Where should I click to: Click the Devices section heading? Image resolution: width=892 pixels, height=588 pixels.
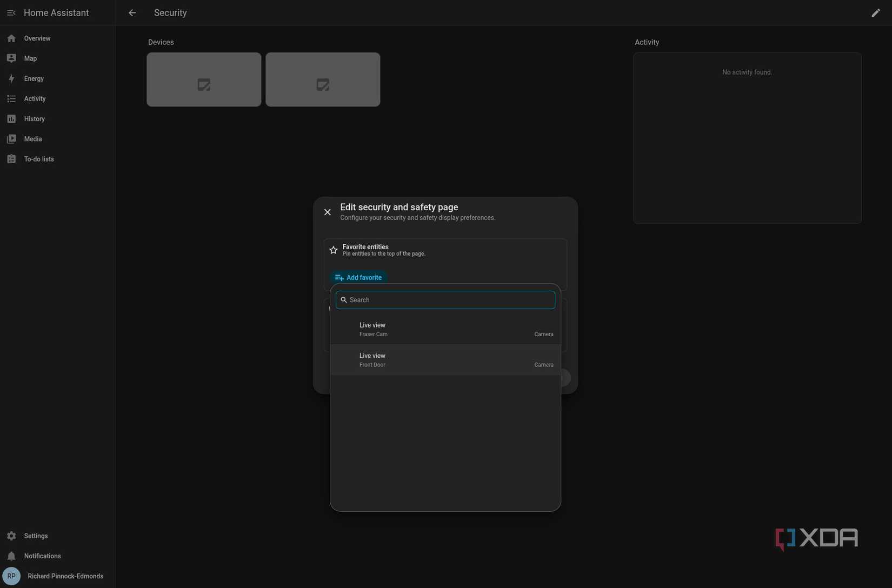click(161, 42)
